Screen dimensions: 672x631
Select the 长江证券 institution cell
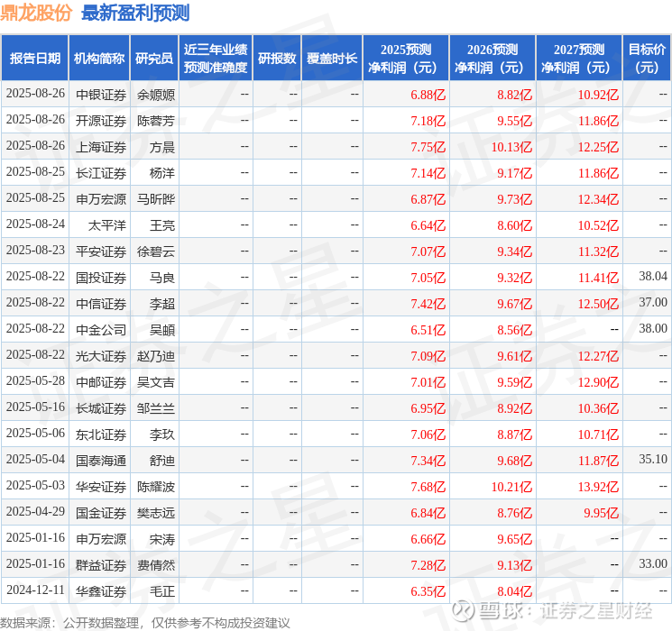click(101, 173)
